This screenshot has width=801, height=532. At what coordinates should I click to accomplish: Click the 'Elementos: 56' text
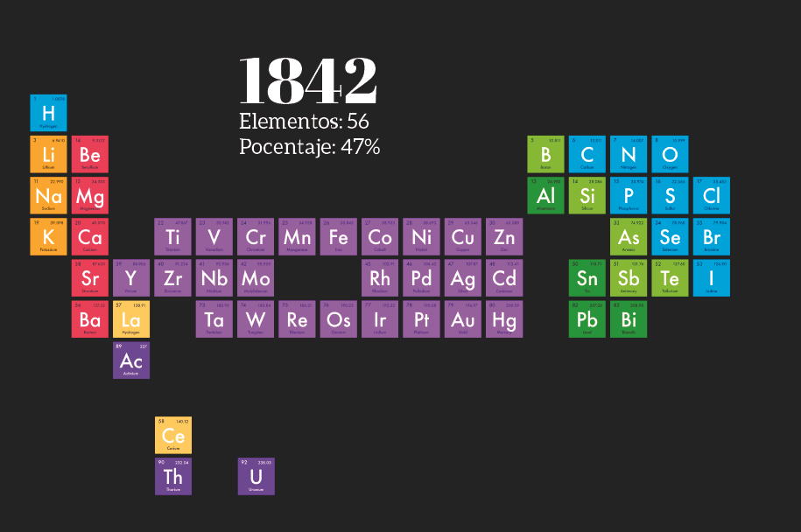[x=304, y=121]
